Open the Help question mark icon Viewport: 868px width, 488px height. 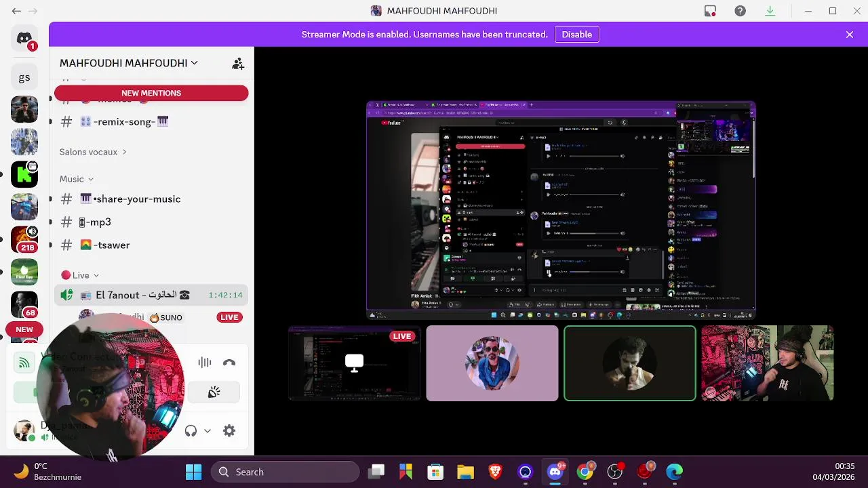(740, 11)
